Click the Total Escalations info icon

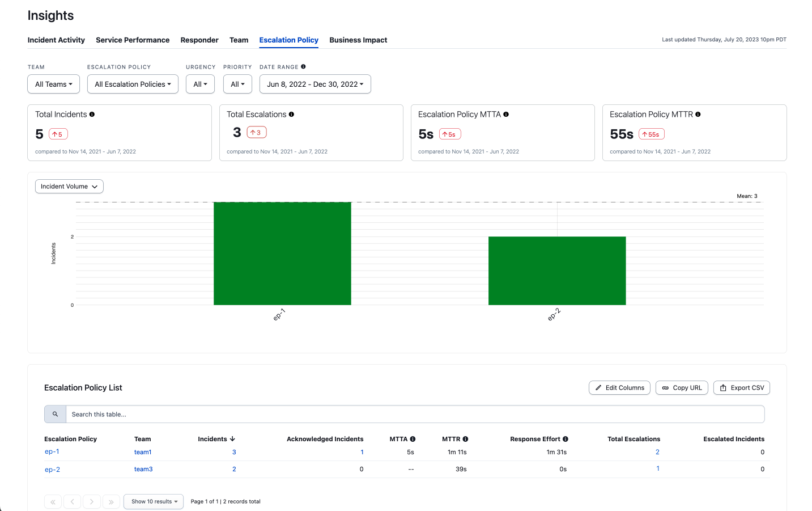(291, 115)
